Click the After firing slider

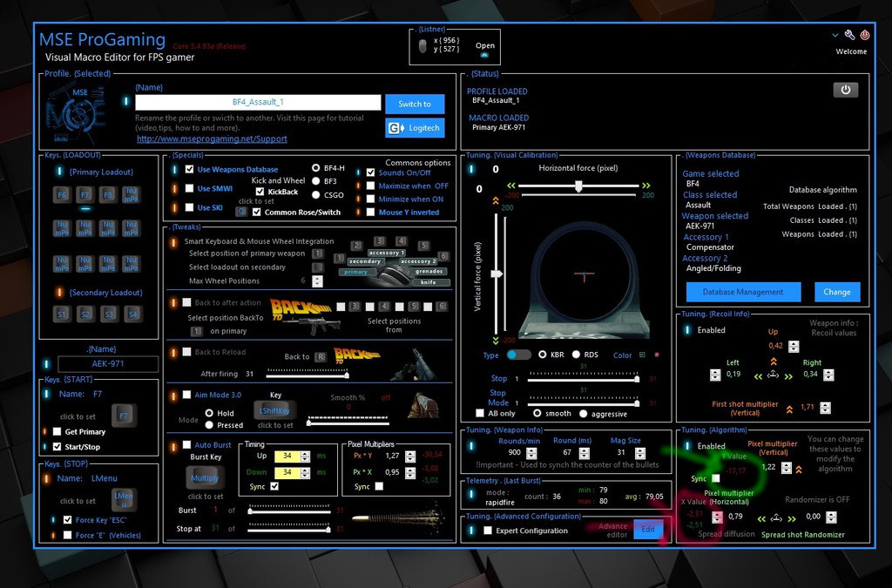pyautogui.click(x=307, y=374)
